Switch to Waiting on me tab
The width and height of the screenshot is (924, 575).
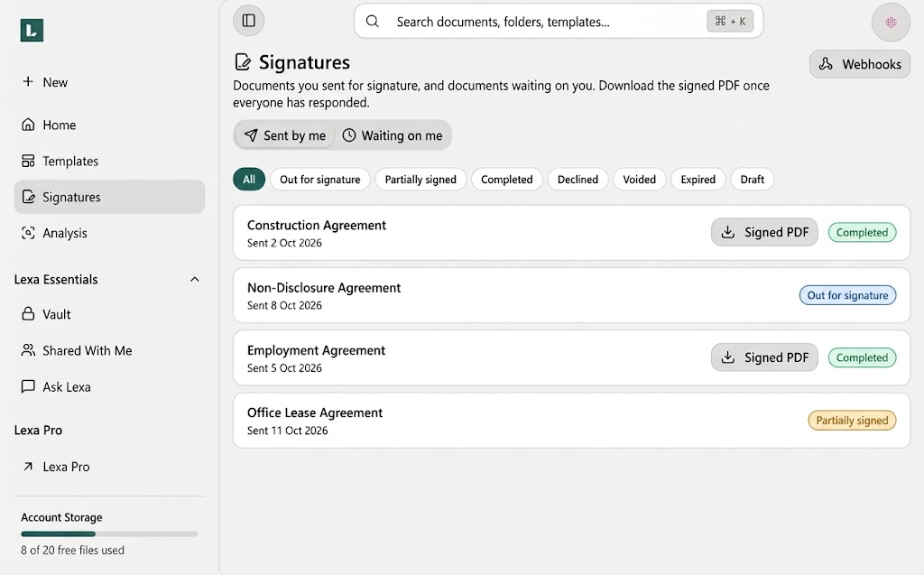pos(392,135)
